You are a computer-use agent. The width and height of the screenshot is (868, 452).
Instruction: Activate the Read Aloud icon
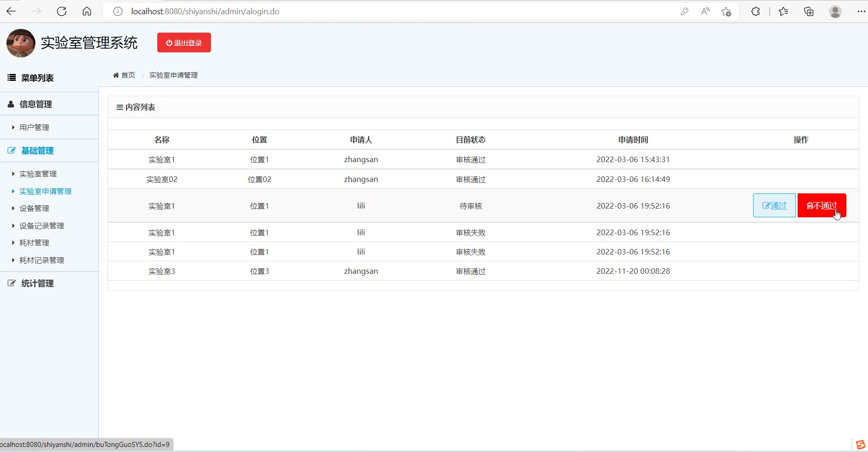click(x=705, y=11)
